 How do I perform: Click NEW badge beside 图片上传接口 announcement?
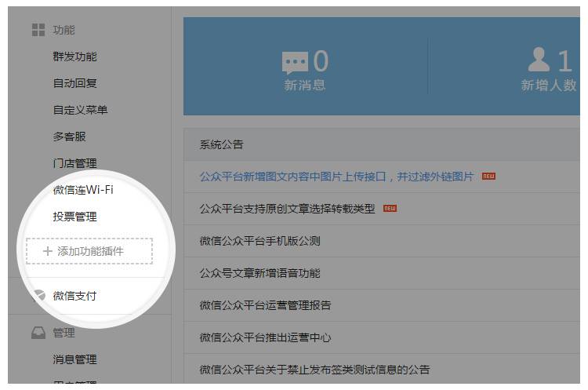(488, 177)
